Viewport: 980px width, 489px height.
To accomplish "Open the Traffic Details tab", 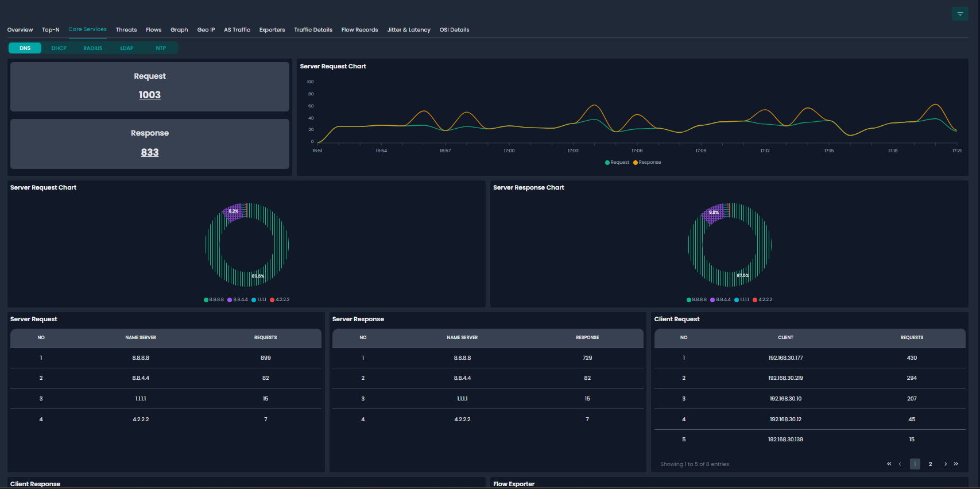I will (x=313, y=30).
